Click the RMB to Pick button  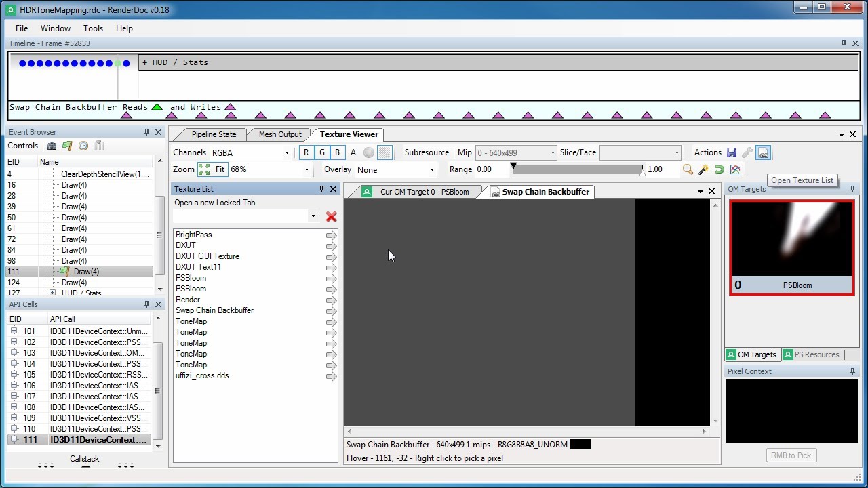pos(791,455)
